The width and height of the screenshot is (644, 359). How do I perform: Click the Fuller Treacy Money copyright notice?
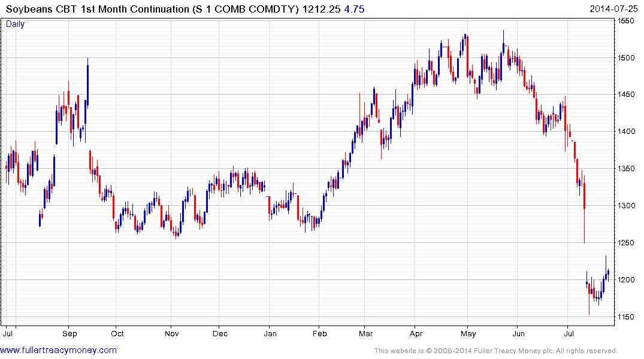click(x=495, y=351)
